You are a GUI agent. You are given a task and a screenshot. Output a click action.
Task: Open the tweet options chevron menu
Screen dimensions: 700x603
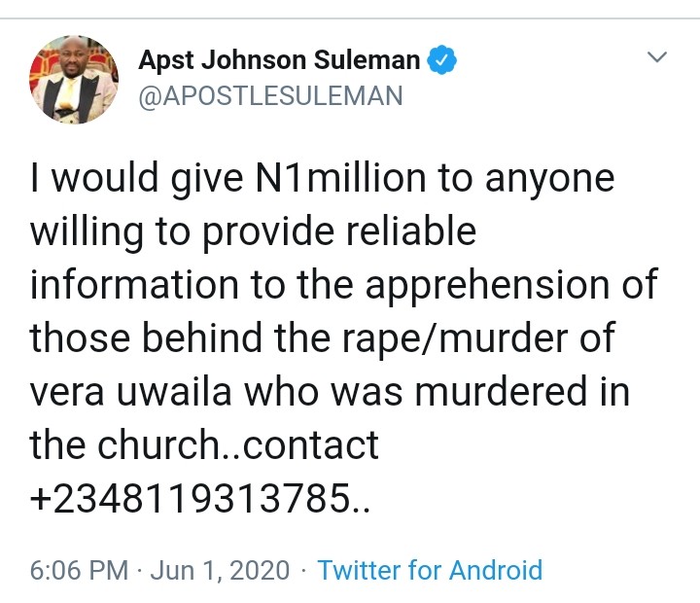[657, 58]
